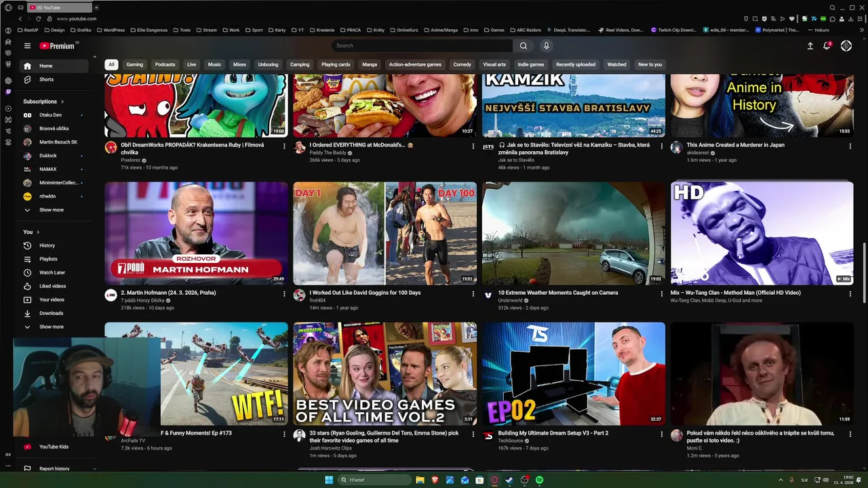Reload the page in browser toolbar
The image size is (868, 488).
pyautogui.click(x=38, y=18)
